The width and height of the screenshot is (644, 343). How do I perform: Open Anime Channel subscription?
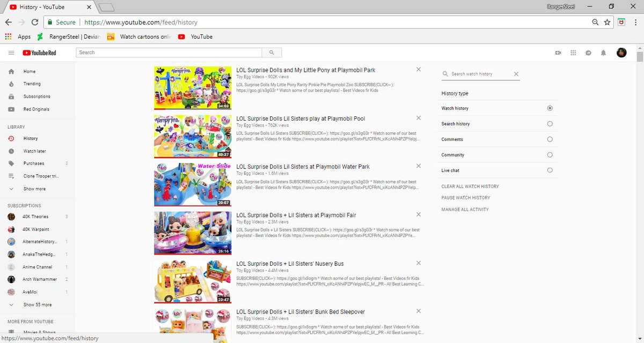click(38, 267)
